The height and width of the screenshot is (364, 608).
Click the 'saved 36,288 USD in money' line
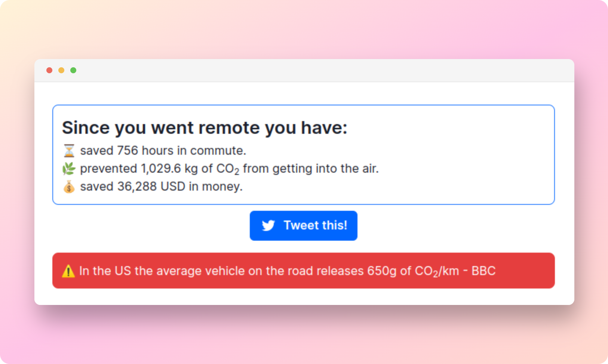tap(161, 186)
